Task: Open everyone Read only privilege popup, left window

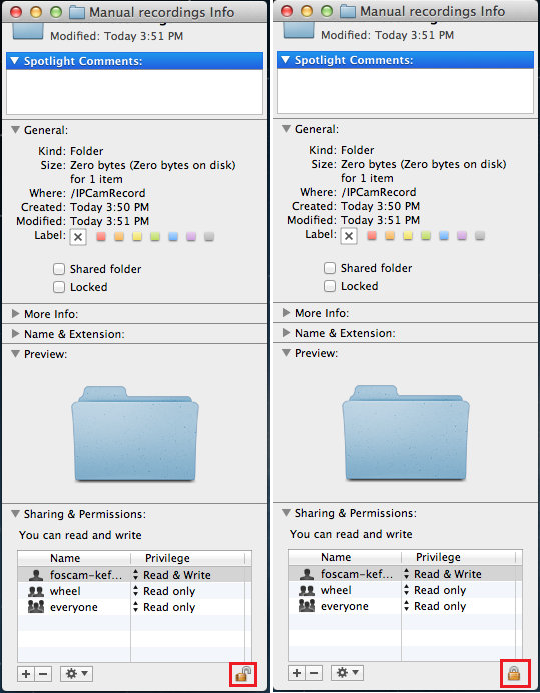Action: (x=164, y=607)
